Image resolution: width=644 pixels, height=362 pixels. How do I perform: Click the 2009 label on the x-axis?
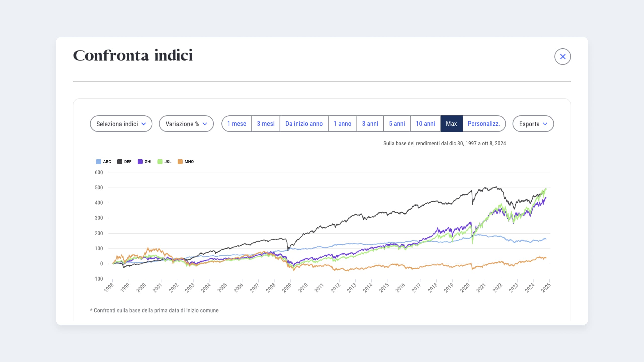[x=287, y=288]
